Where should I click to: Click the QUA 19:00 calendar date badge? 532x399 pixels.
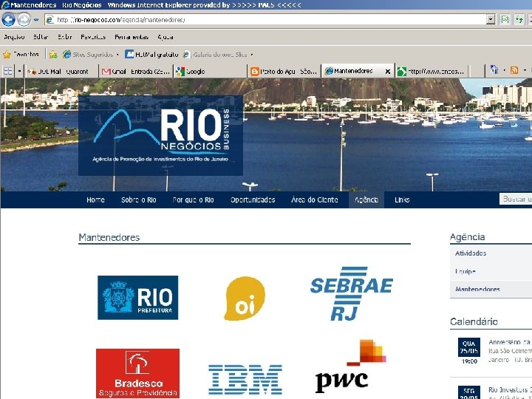point(469,351)
